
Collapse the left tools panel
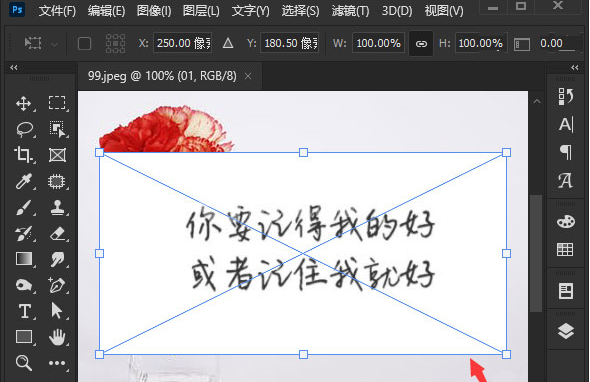[14, 67]
